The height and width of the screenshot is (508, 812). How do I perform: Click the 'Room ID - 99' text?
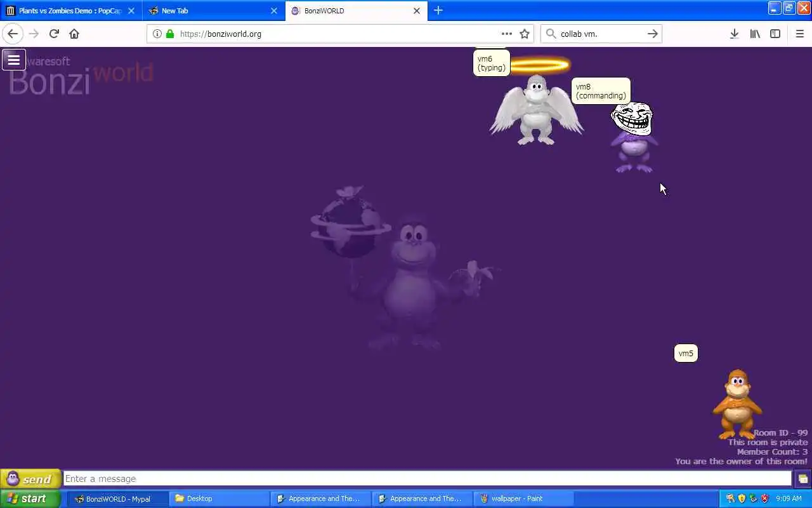(x=780, y=433)
